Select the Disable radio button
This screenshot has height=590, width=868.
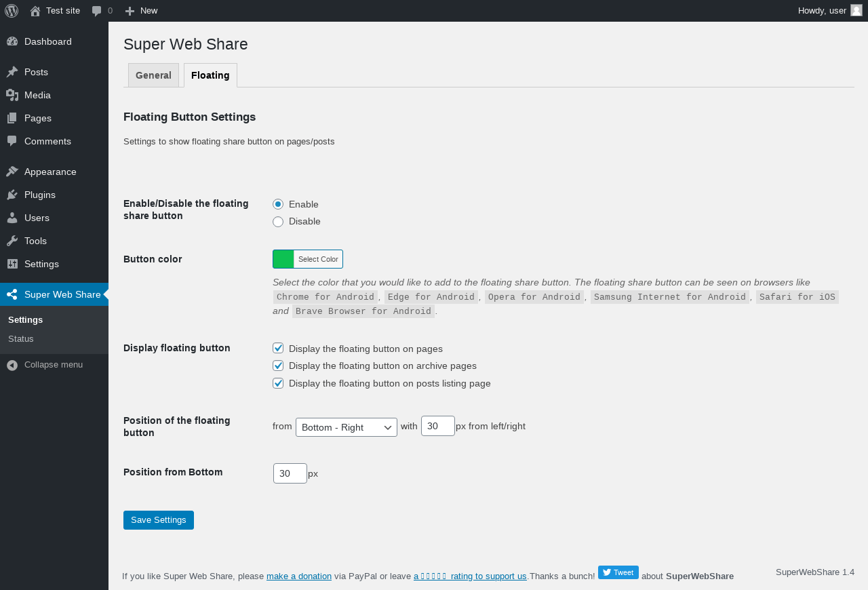pos(278,222)
